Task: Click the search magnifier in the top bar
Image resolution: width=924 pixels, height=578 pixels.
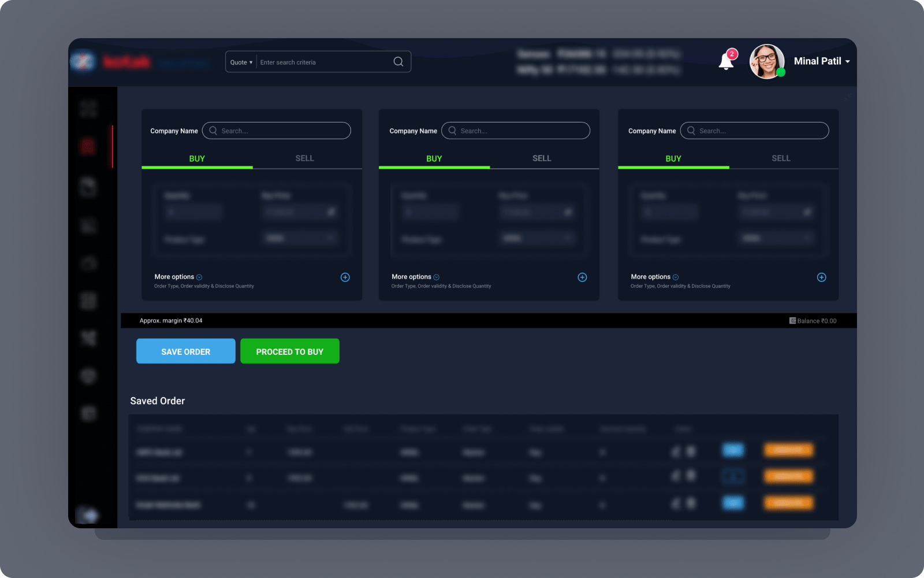Action: coord(398,62)
